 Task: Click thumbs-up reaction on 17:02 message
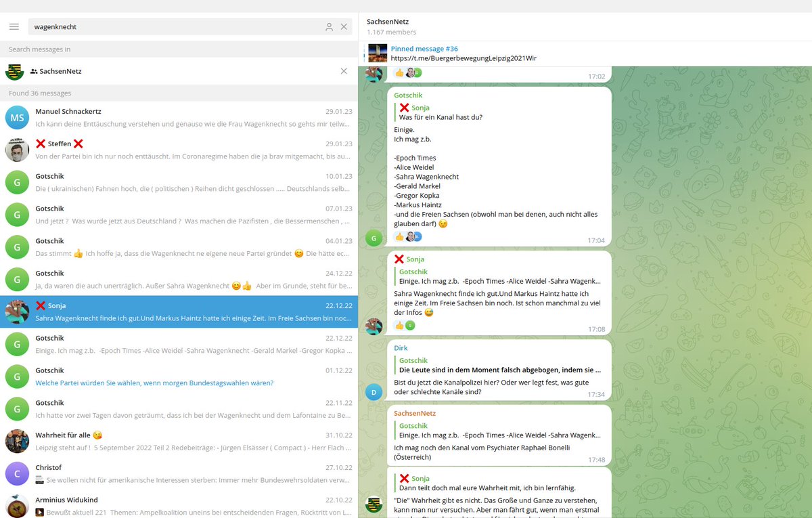click(x=399, y=72)
